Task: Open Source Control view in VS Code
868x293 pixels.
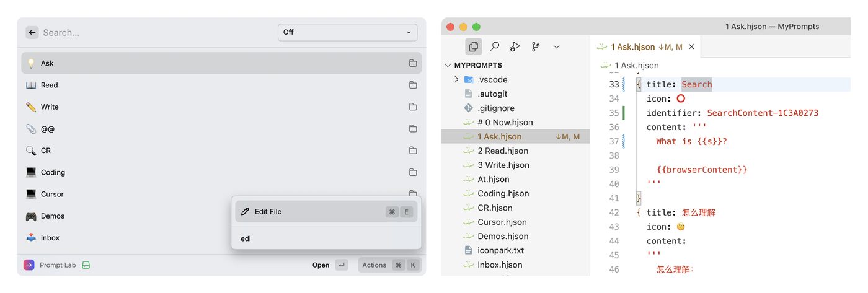Action: (536, 46)
